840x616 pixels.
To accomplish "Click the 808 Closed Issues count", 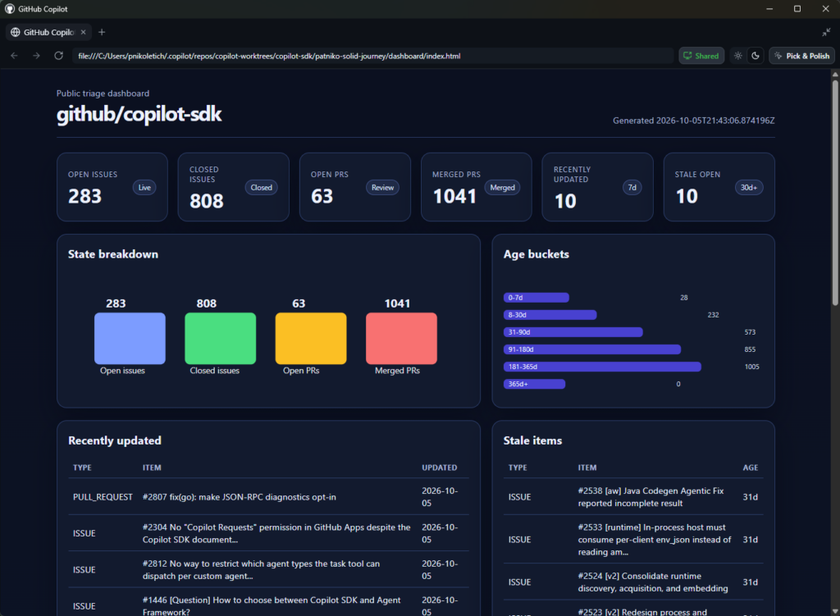I will click(206, 201).
